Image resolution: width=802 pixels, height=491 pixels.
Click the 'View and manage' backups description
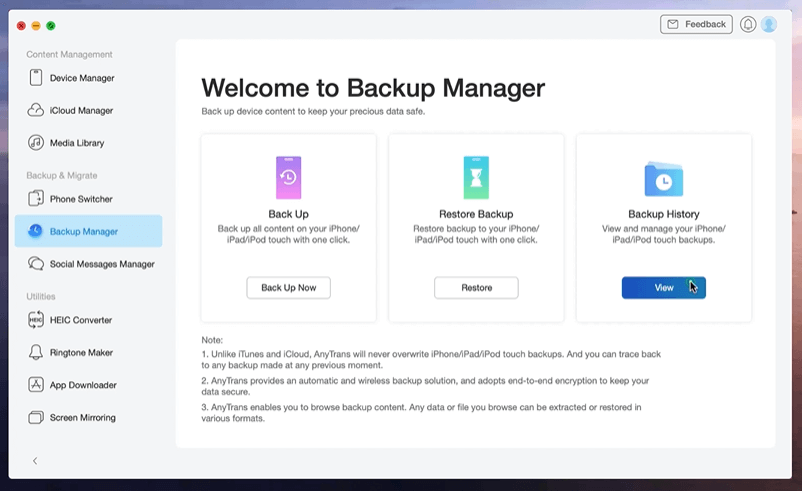pyautogui.click(x=663, y=234)
